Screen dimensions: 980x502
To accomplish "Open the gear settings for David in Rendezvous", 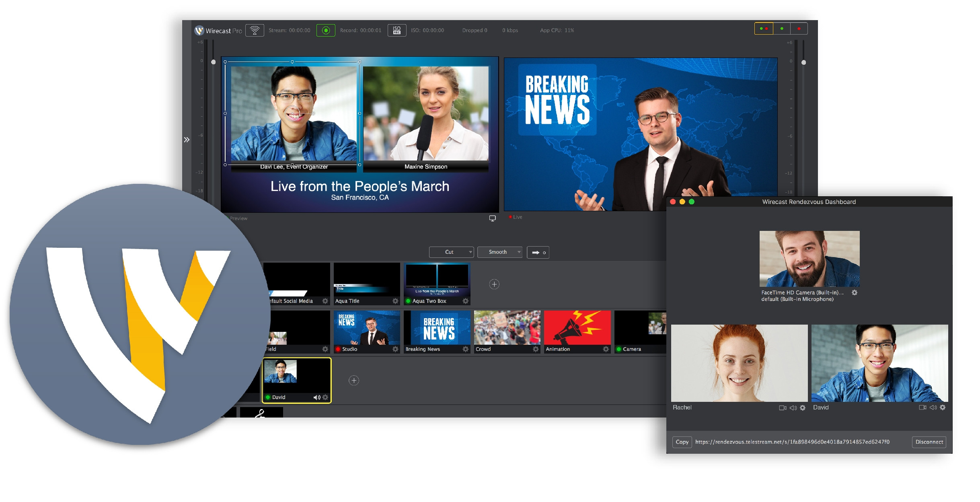I will 943,407.
